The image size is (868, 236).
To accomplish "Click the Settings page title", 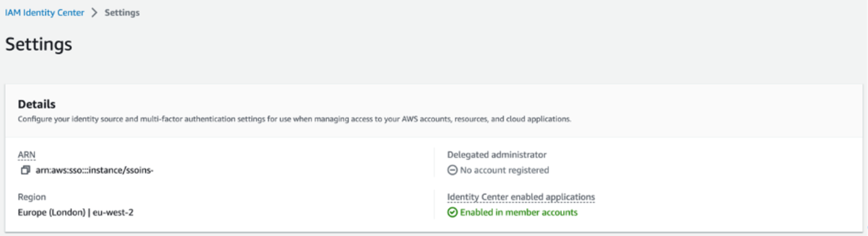I will 38,44.
